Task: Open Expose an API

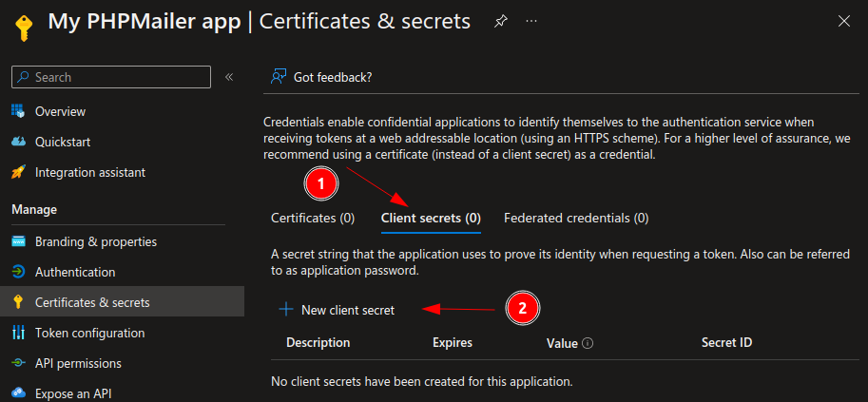Action: pyautogui.click(x=73, y=393)
